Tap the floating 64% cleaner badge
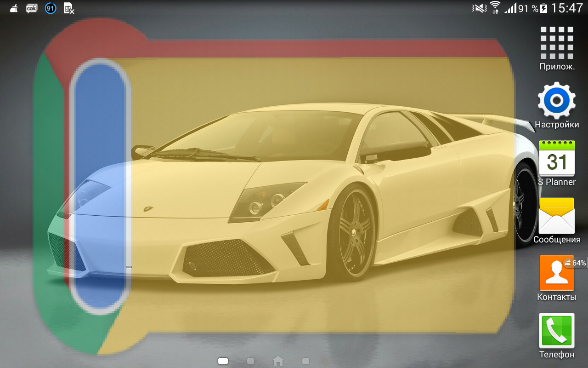This screenshot has height=368, width=588. click(576, 263)
